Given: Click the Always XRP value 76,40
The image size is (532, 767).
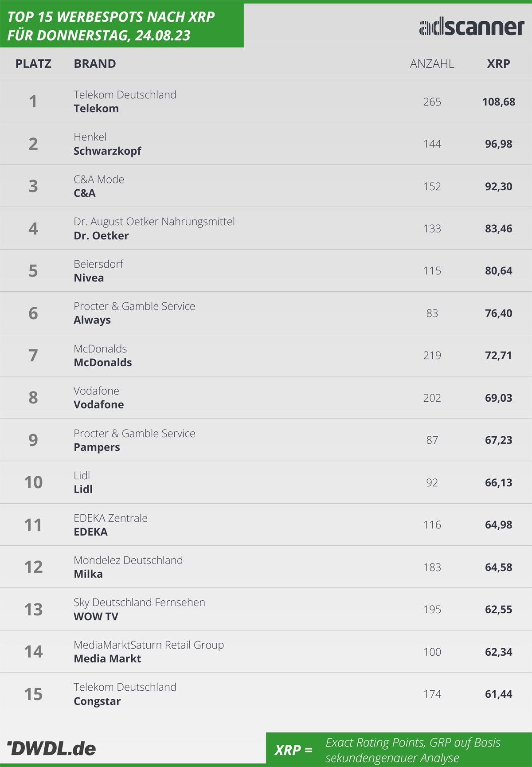Looking at the screenshot, I should (498, 313).
